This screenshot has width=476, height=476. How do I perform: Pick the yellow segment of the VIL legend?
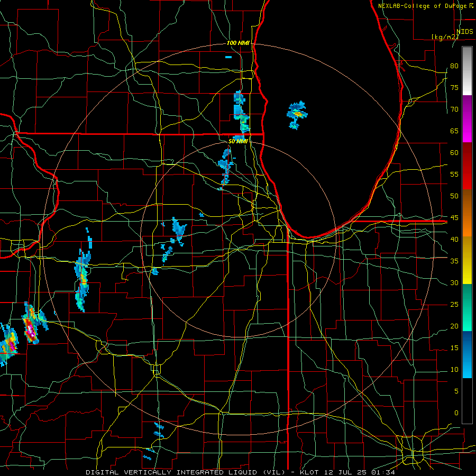[467, 260]
